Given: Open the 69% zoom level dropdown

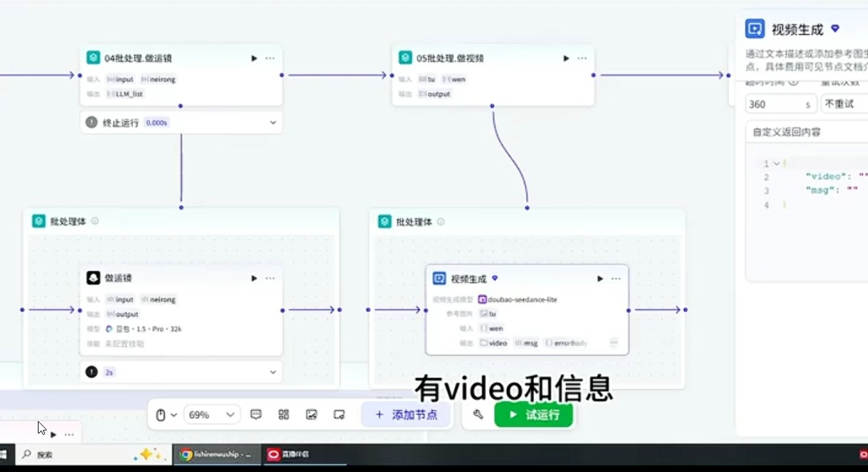Looking at the screenshot, I should pyautogui.click(x=210, y=414).
